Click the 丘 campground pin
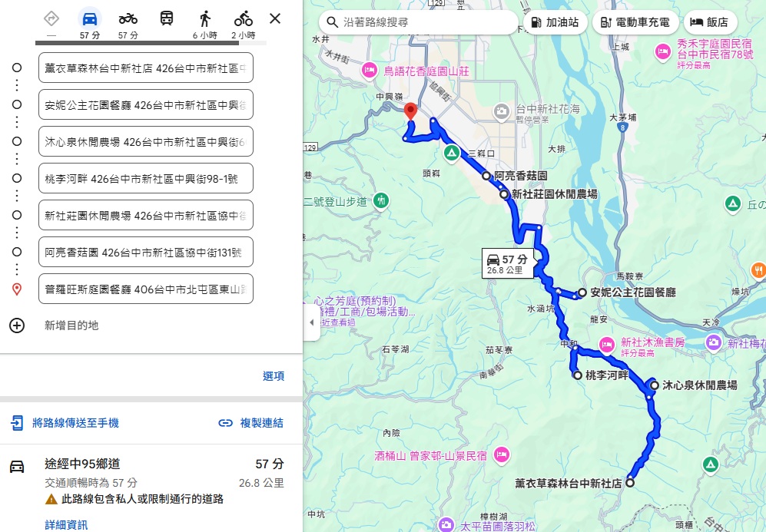This screenshot has width=766, height=532. click(x=732, y=203)
